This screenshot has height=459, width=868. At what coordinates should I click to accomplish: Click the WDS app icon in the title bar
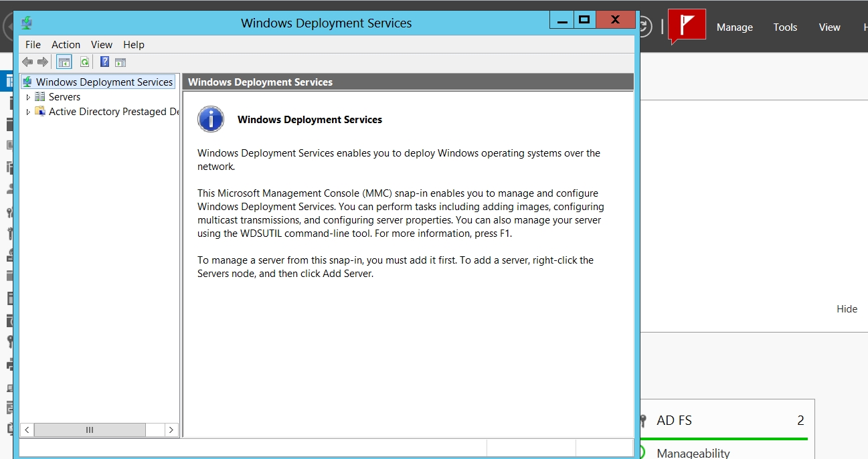coord(27,23)
